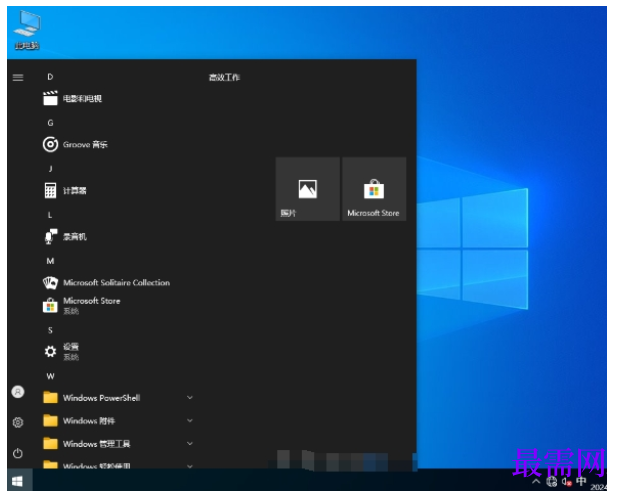Expand the Start menu hamburger button

[x=18, y=77]
